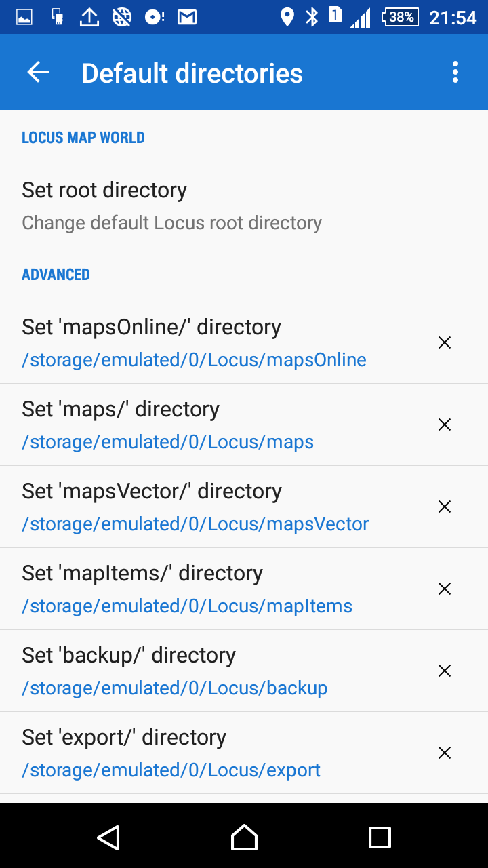Open Set root directory option
Viewport: 488px width, 868px height.
tap(172, 205)
